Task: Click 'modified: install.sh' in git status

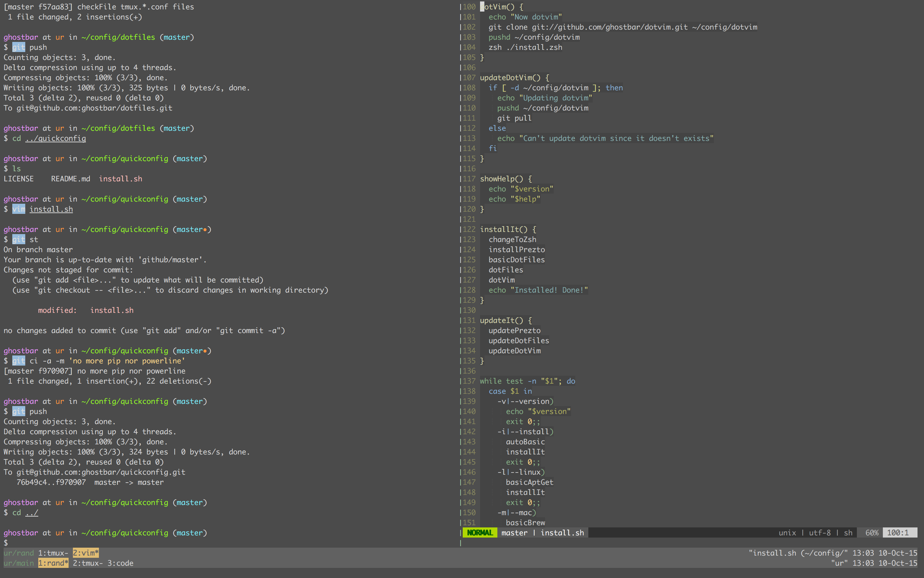Action: [x=86, y=310]
